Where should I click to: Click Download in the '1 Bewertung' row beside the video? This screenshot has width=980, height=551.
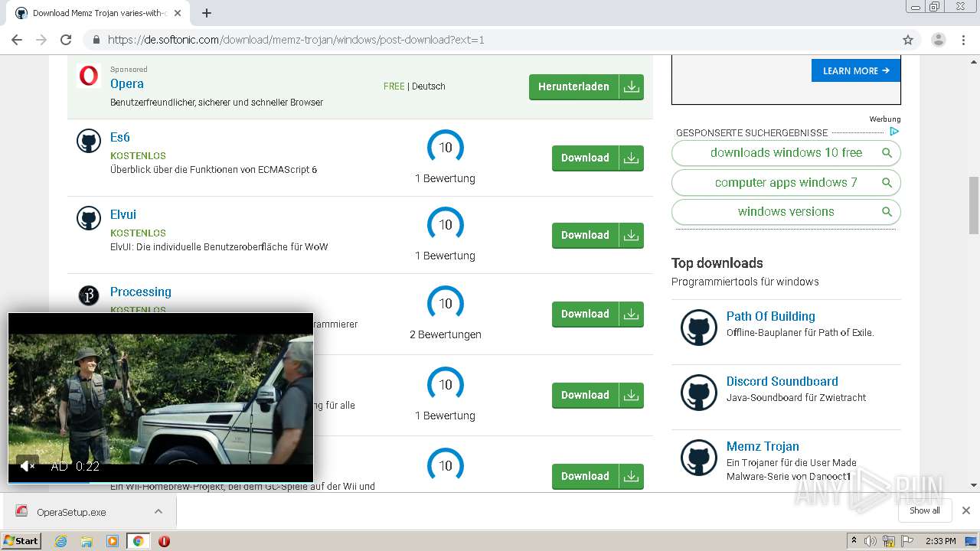598,395
